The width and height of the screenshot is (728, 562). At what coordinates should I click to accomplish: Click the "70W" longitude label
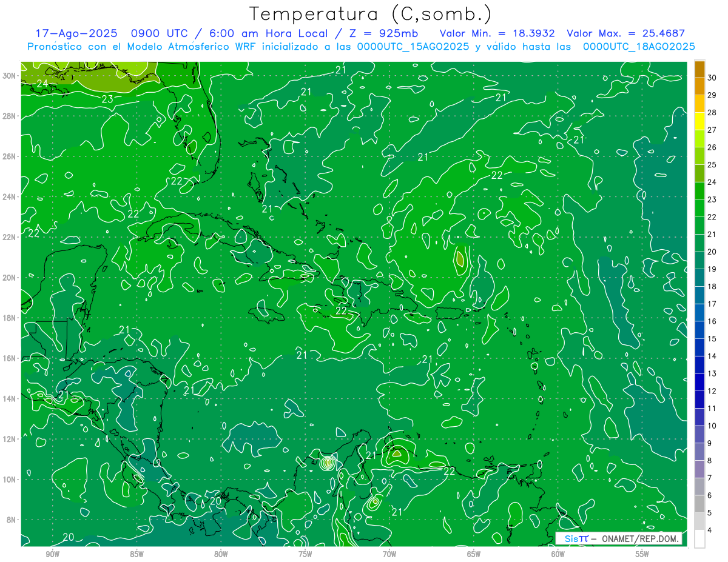point(389,554)
